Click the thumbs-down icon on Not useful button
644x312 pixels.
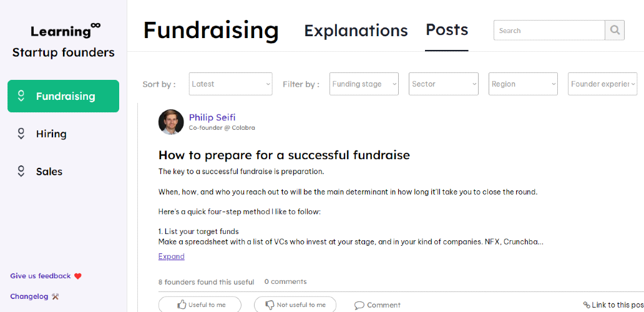[x=270, y=305]
